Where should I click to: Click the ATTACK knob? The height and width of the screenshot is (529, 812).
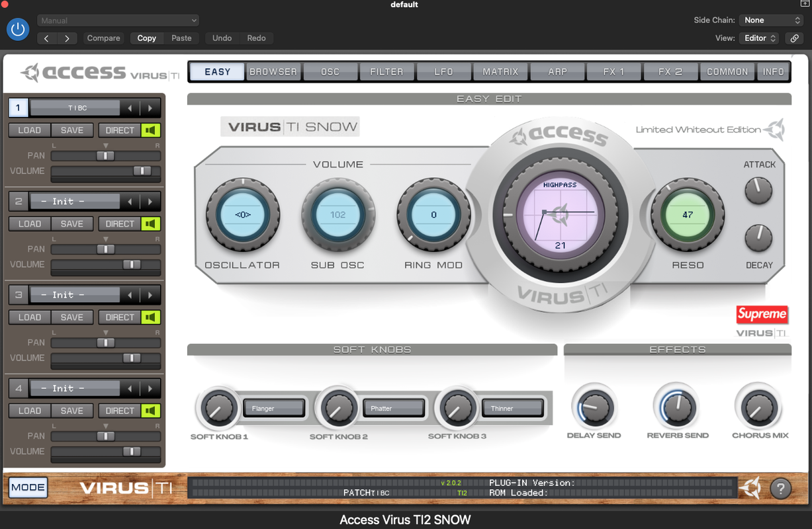pos(758,190)
